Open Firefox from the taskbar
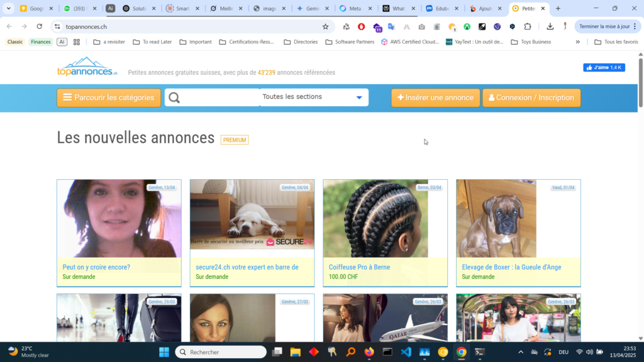Viewport: 644px width, 362px height. point(369,352)
